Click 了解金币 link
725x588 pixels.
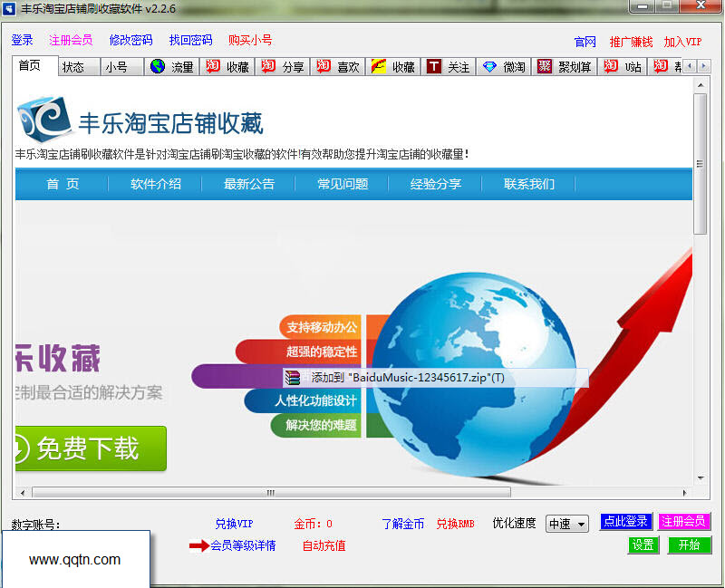point(402,524)
